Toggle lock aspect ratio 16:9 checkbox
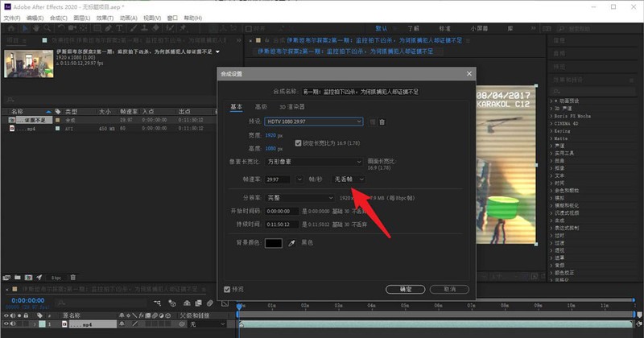The image size is (644, 338). [299, 143]
